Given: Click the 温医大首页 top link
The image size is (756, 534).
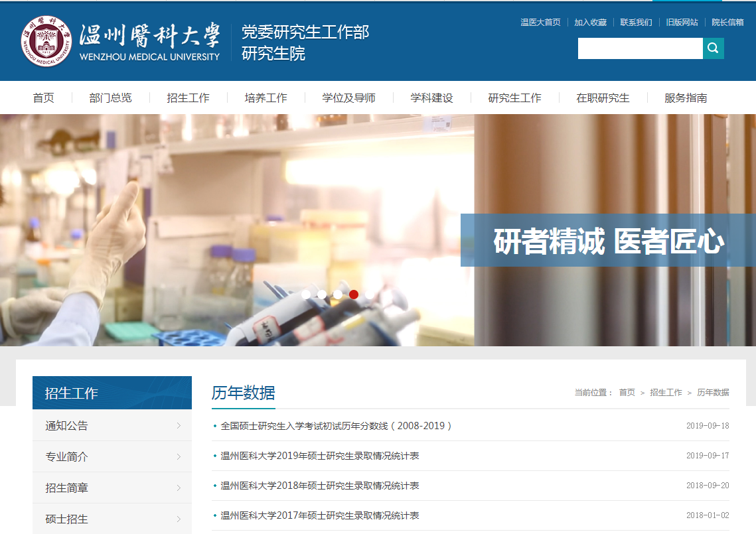Looking at the screenshot, I should [540, 23].
